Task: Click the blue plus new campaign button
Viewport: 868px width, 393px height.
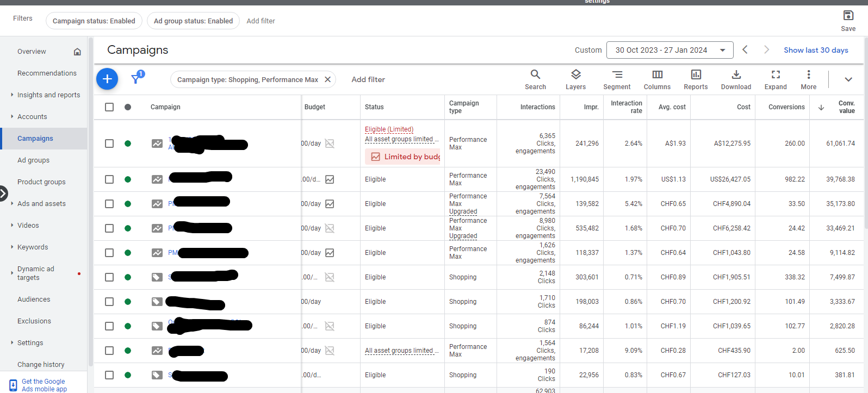Action: click(107, 79)
